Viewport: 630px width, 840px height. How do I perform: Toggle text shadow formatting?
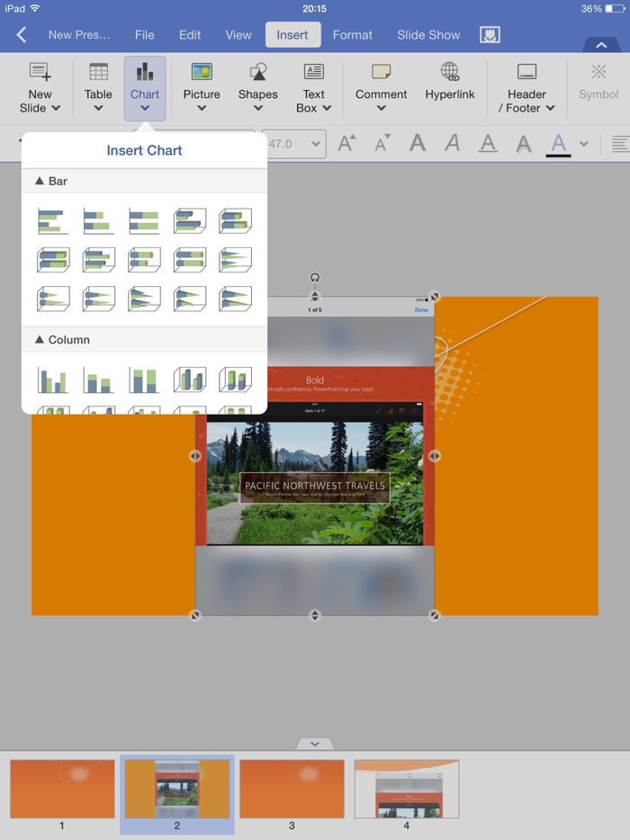tap(523, 143)
